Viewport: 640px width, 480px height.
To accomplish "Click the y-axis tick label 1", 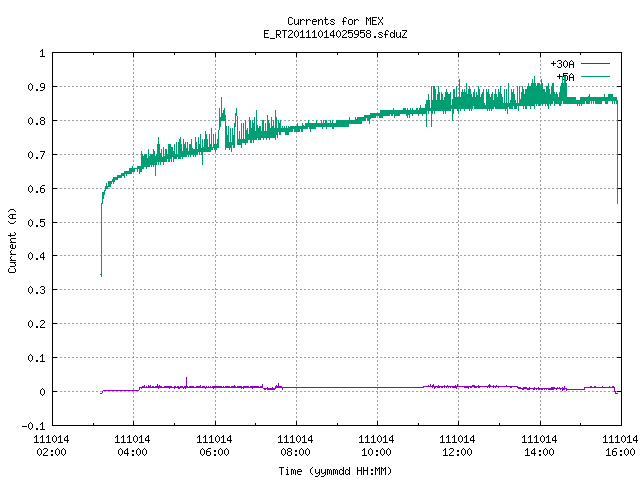I will click(42, 53).
